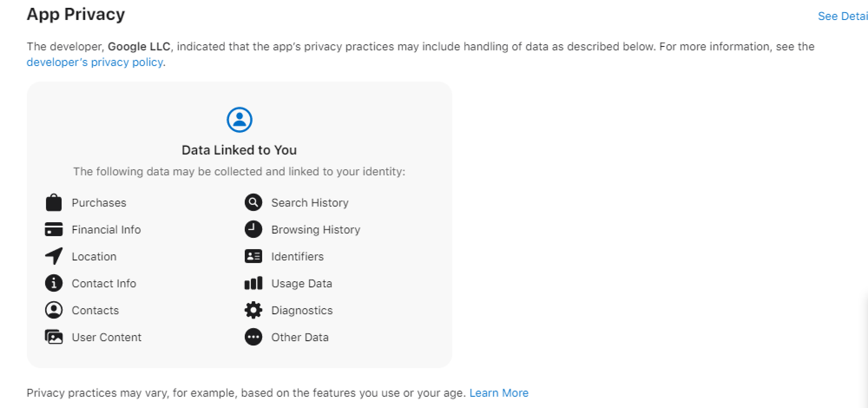Click the Other Data ellipsis icon
This screenshot has width=868, height=408.
point(253,337)
